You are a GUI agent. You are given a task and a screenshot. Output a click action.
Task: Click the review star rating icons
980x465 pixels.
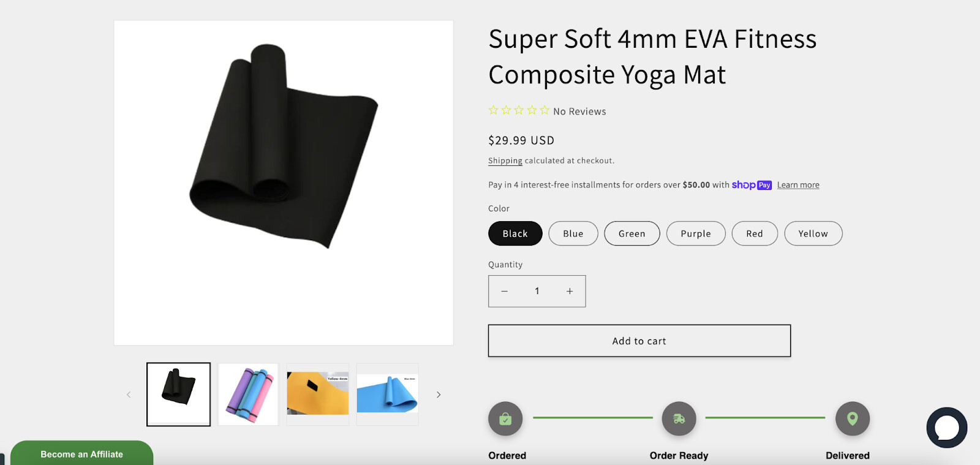click(x=519, y=110)
